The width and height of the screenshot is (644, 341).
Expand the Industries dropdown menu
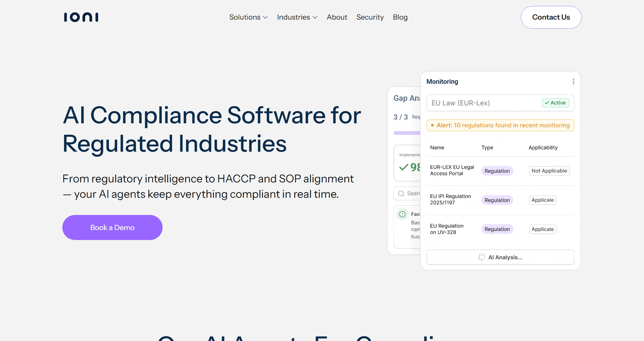point(297,17)
